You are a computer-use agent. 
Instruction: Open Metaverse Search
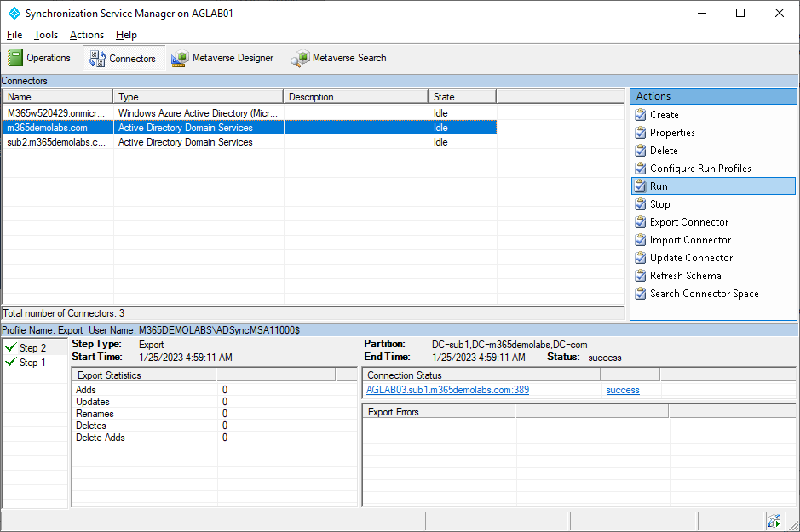tap(338, 58)
